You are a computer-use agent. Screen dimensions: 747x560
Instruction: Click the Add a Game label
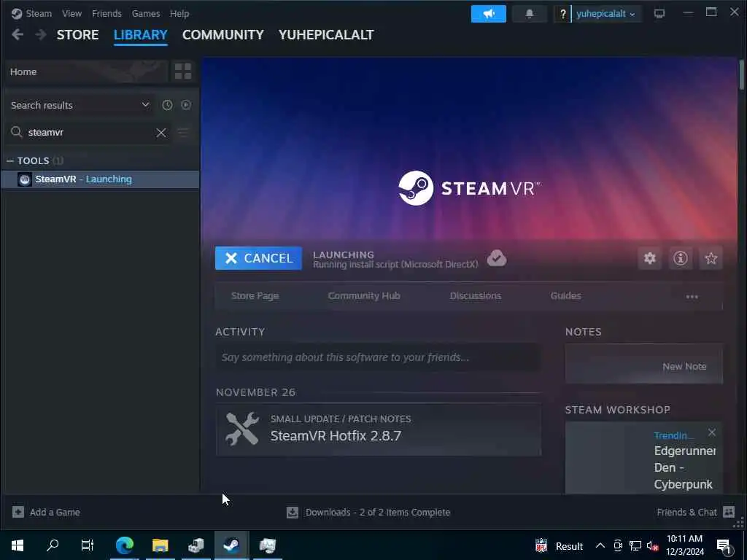pyautogui.click(x=55, y=513)
